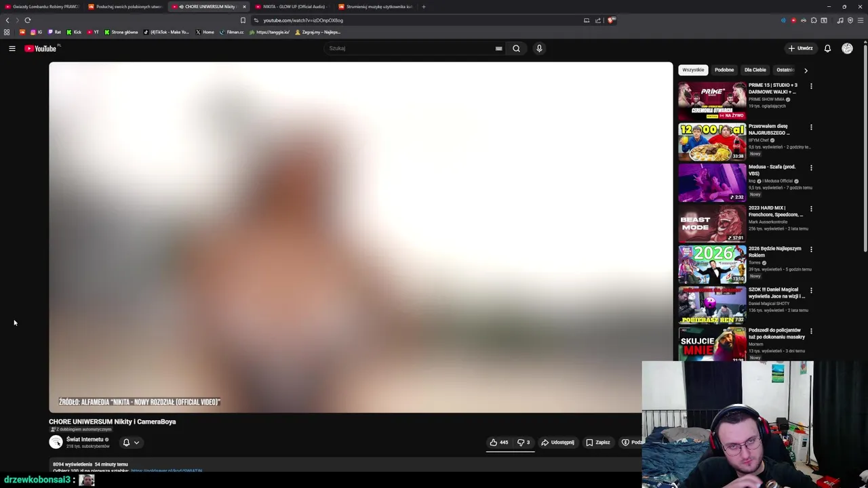Dislike the video with thumbs down
This screenshot has width=868, height=488.
click(524, 443)
